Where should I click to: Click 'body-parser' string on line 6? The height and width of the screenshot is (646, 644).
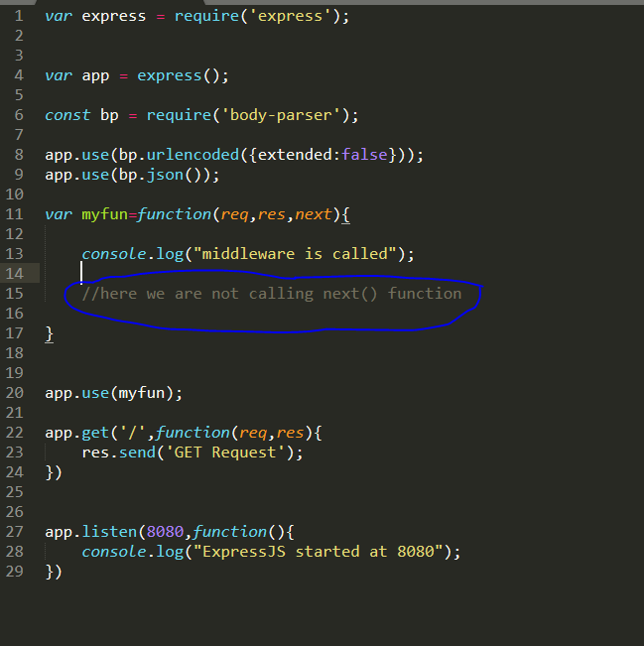[x=281, y=115]
